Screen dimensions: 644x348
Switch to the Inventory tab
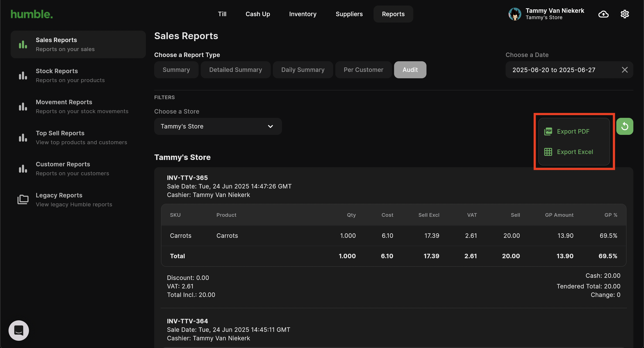(x=303, y=14)
